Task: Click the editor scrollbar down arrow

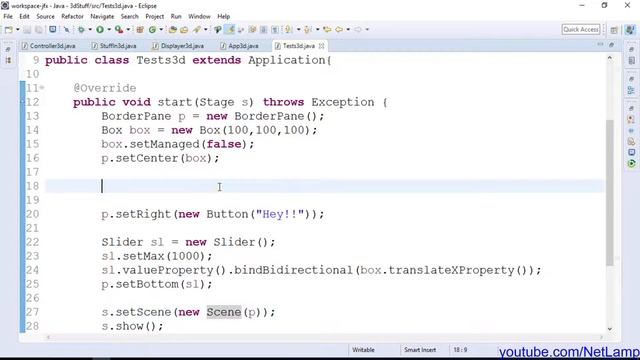Action: coord(610,329)
